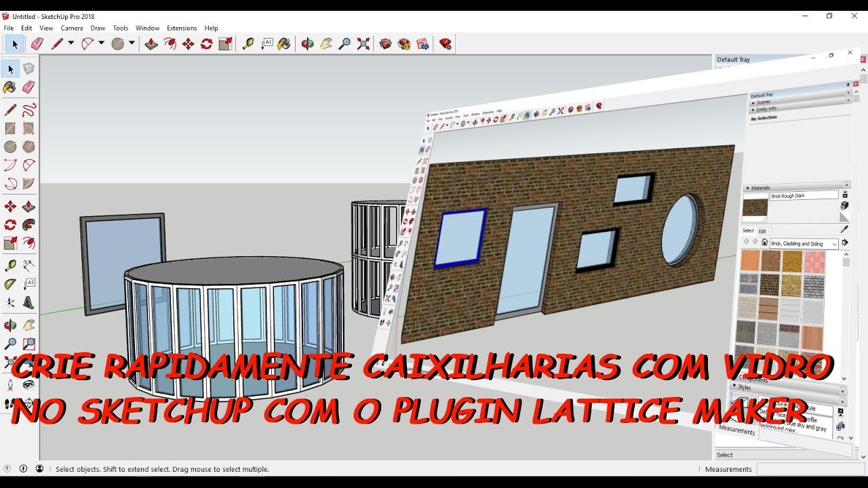Pick the Protractor in the Large Tool Set
868x488 pixels.
click(x=10, y=283)
